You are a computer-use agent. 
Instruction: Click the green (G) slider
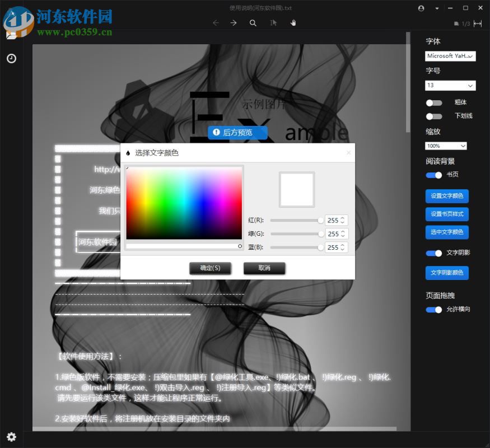(296, 234)
